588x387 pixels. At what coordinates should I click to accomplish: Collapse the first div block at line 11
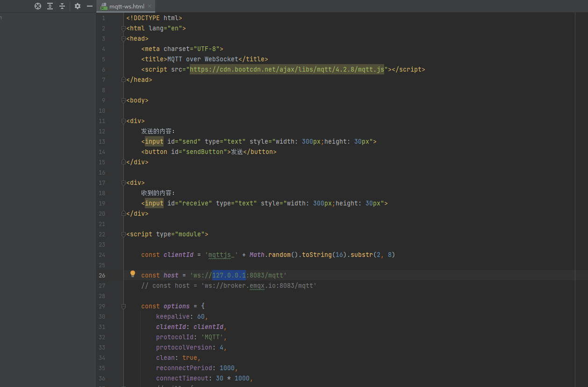click(x=123, y=121)
